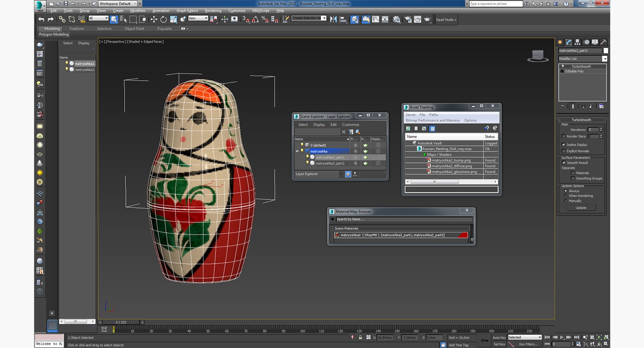The width and height of the screenshot is (644, 348).
Task: Switch to the Freeform ribbon tab
Action: (x=76, y=29)
